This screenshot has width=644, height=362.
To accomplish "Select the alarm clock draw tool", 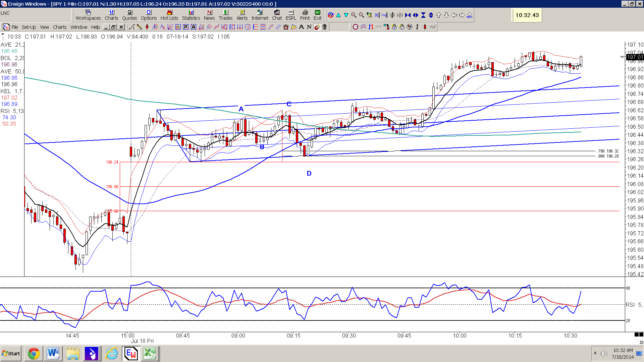I will pyautogui.click(x=286, y=27).
